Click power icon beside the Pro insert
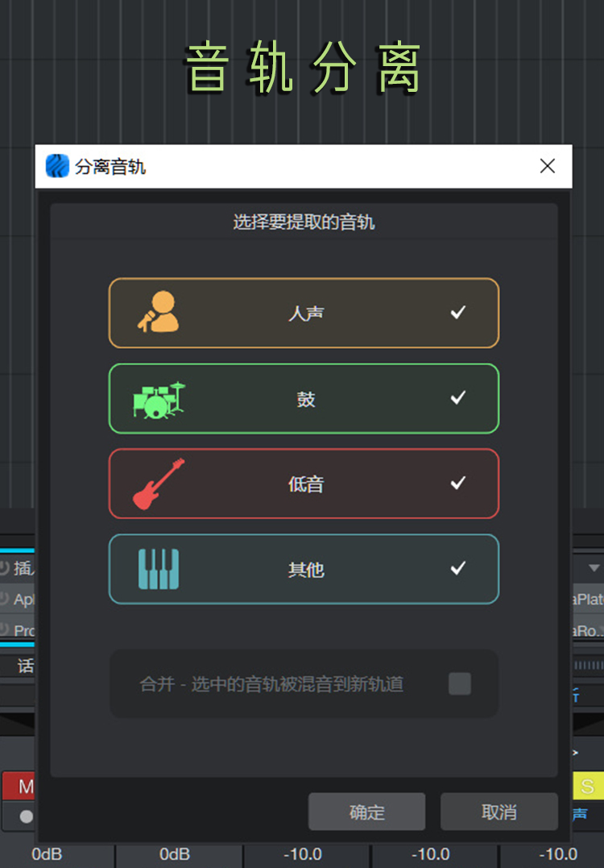This screenshot has height=868, width=604. [x=5, y=630]
